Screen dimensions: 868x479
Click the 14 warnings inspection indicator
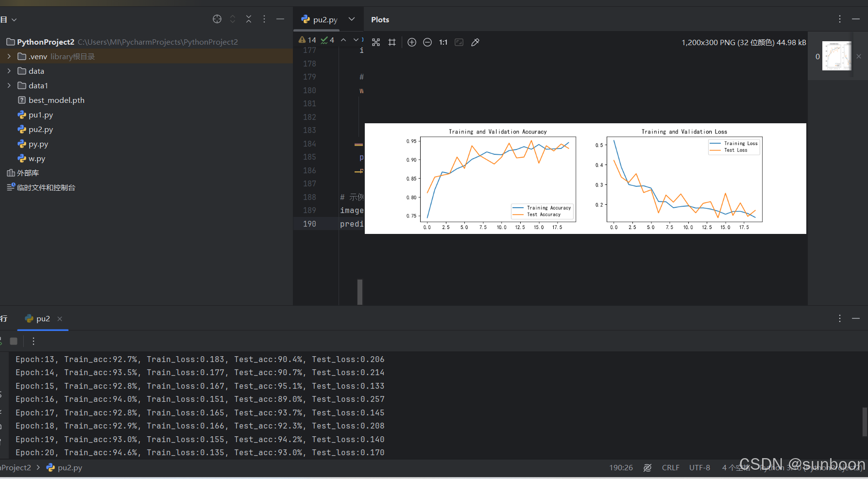(307, 40)
